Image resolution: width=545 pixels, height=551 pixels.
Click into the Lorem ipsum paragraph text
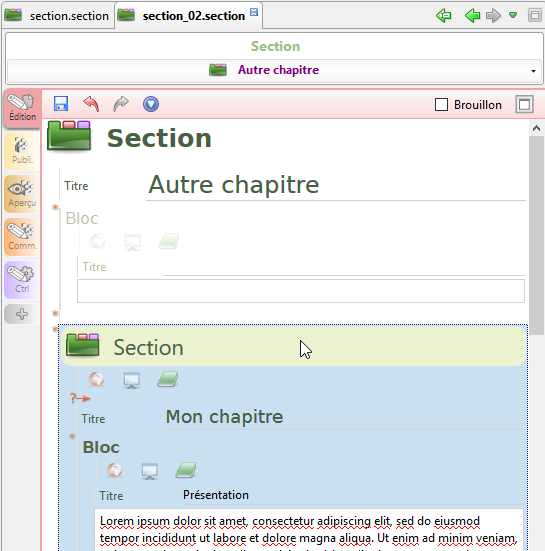(x=309, y=530)
